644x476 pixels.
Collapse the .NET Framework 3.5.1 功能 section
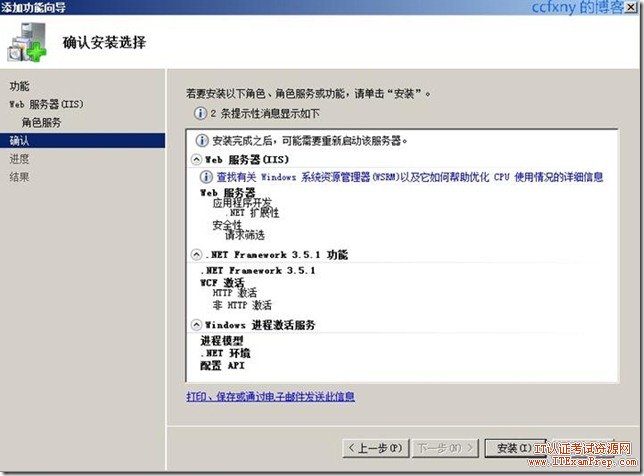pos(196,255)
